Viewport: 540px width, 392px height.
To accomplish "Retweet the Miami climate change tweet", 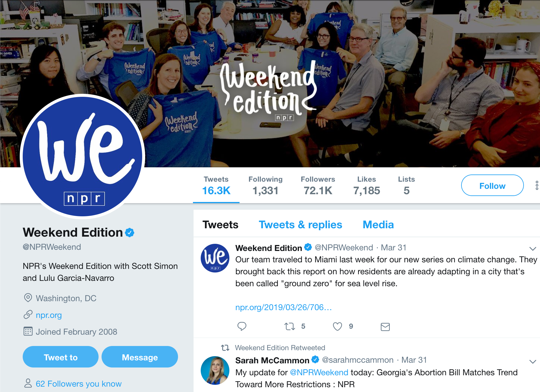I will (289, 326).
